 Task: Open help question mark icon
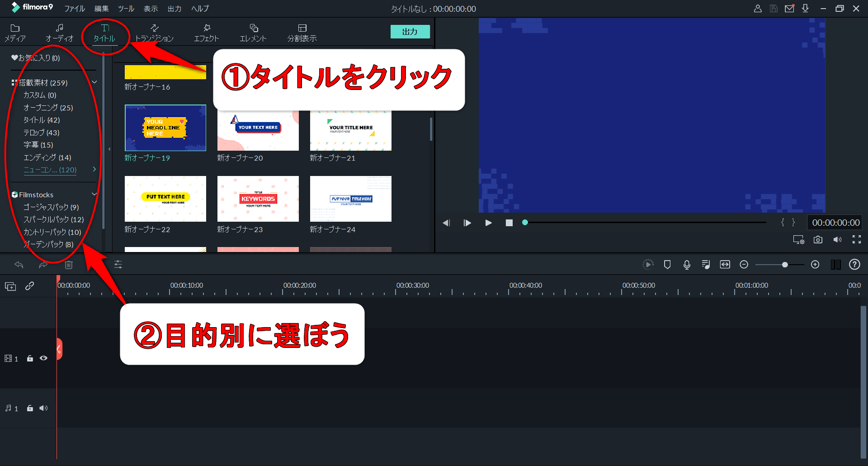pos(854,265)
